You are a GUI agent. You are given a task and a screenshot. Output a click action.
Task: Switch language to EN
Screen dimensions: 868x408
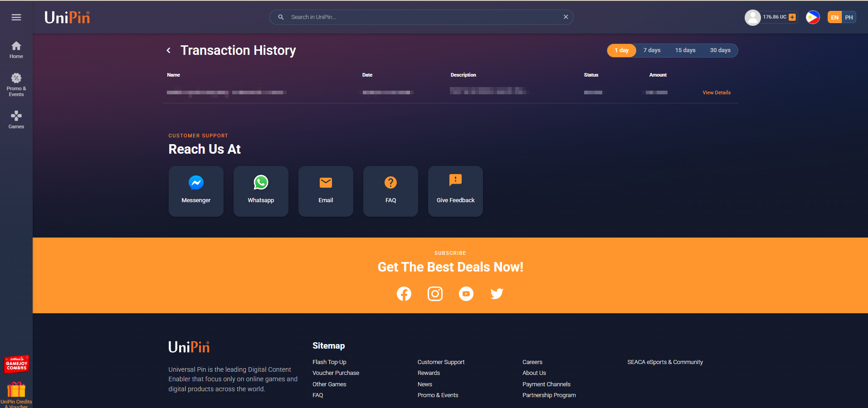pyautogui.click(x=834, y=17)
